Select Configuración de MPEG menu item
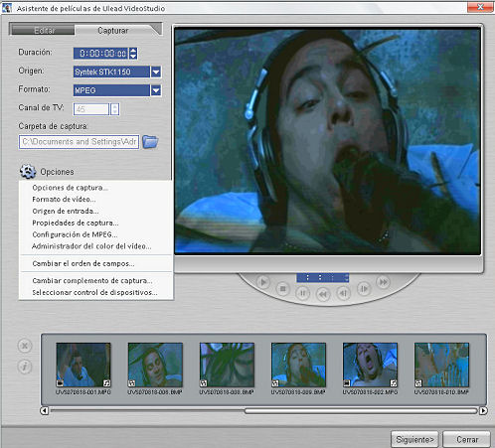The width and height of the screenshot is (495, 448). 75,234
